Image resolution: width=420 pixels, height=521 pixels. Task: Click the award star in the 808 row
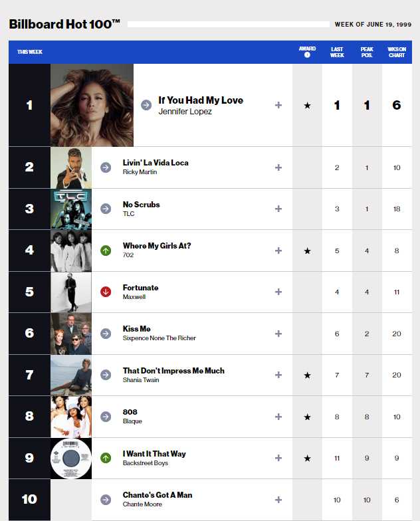point(307,417)
